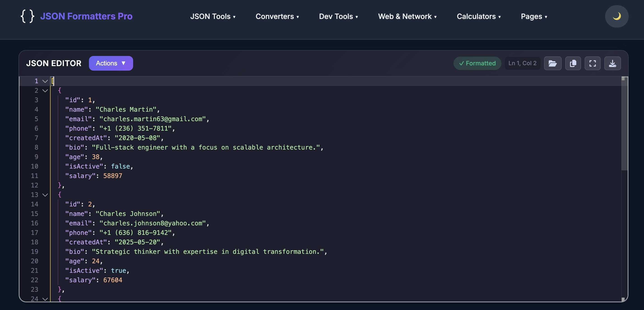Viewport: 644px width, 310px height.
Task: Open a JSON file using the folder icon
Action: [x=553, y=63]
